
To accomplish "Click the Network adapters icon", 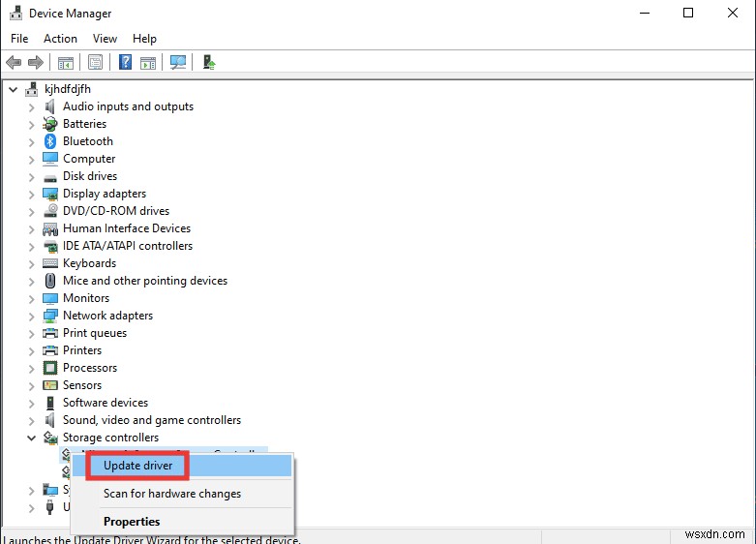I will [x=50, y=316].
